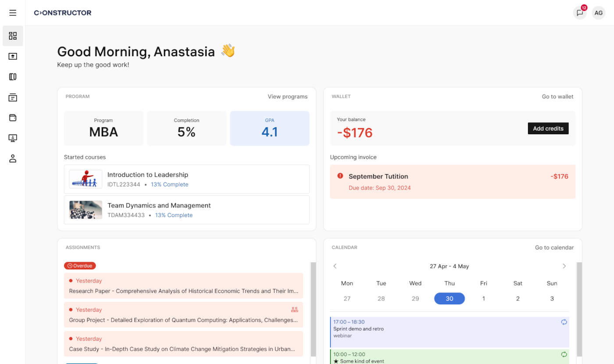Click the recurring icon on Sprint demo event
Screen dimensions: 614x364
click(564, 322)
